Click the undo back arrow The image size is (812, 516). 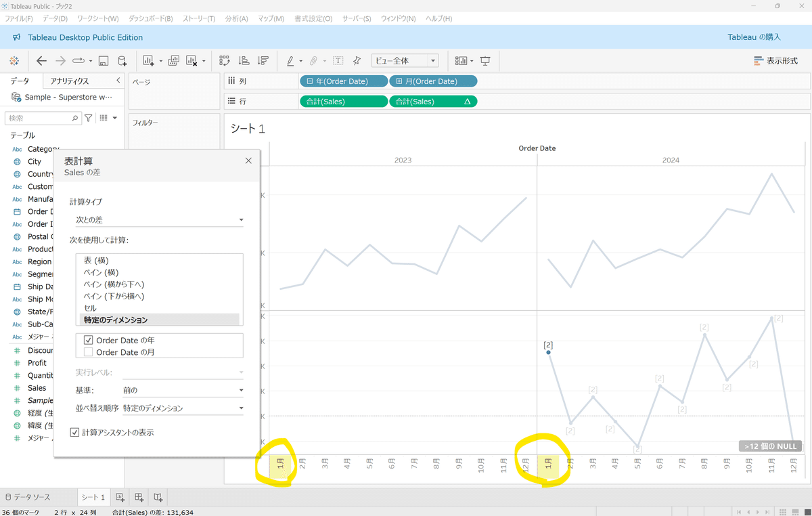coord(41,61)
